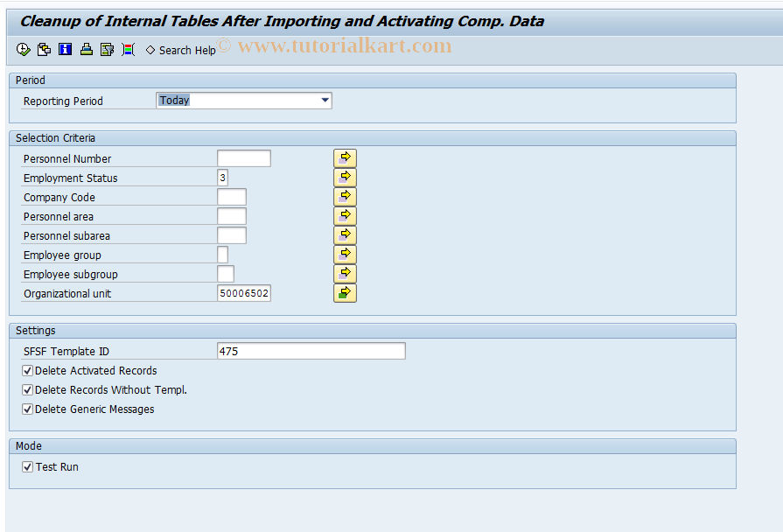Viewport: 783px width, 532px height.
Task: Open multiple selection for Personnel area
Action: pyautogui.click(x=345, y=216)
